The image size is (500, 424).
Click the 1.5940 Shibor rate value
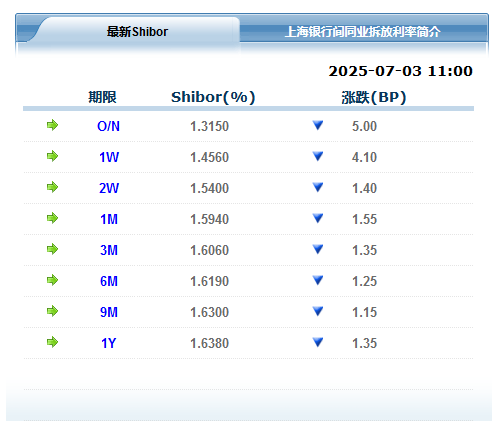209,219
